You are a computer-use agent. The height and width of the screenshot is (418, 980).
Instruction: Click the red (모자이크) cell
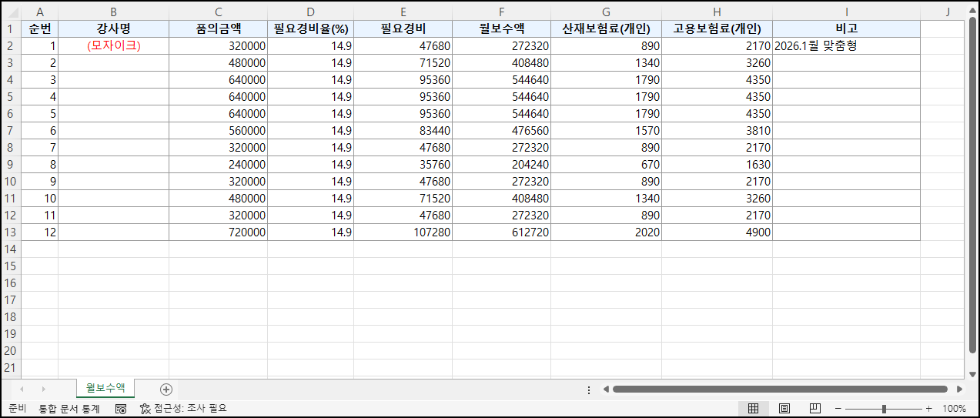coord(113,45)
